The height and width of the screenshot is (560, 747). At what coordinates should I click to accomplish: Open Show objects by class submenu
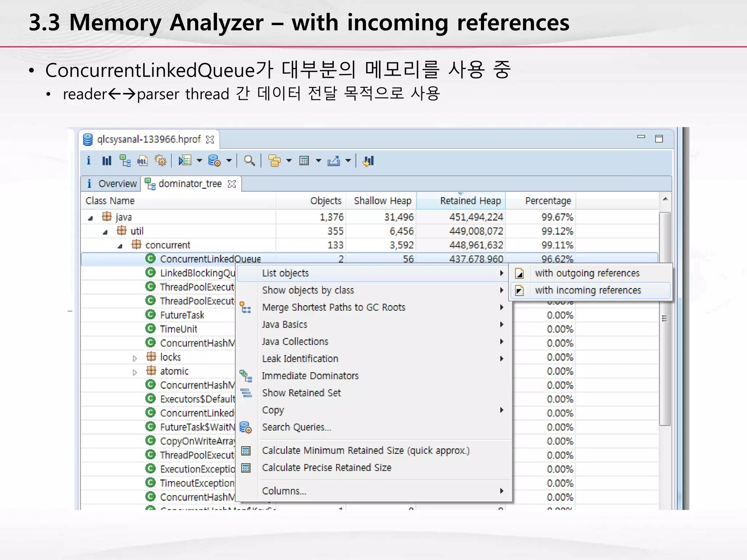(x=373, y=290)
